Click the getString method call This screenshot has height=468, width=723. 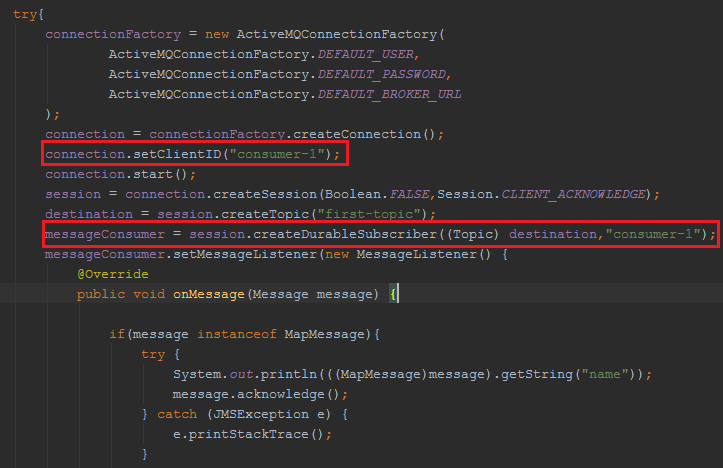tap(537, 374)
